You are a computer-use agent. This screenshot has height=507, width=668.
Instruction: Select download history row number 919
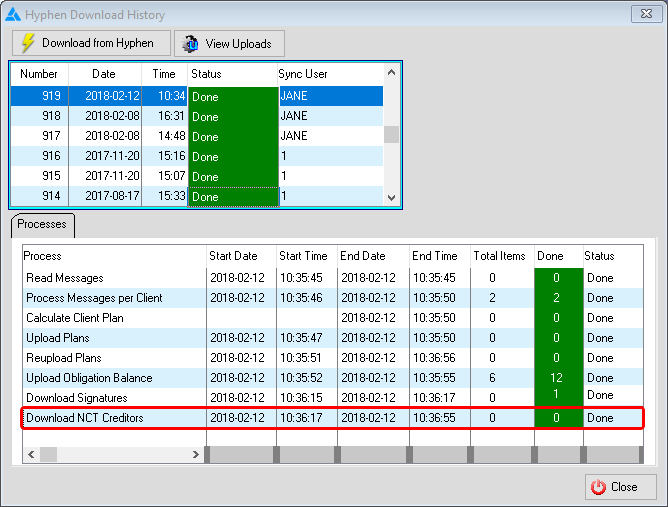click(x=39, y=96)
